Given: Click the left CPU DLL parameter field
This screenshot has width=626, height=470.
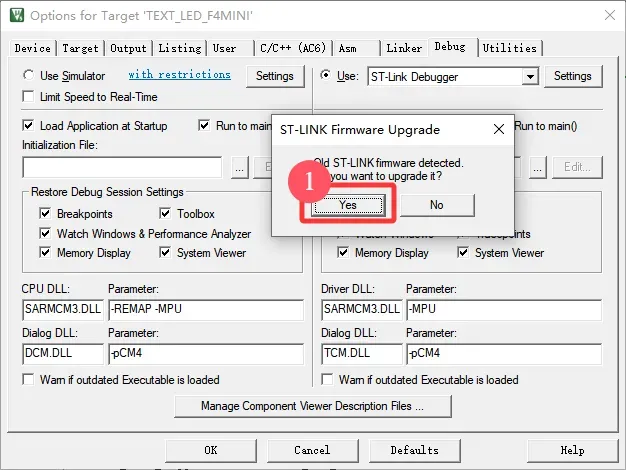Looking at the screenshot, I should click(x=204, y=311).
